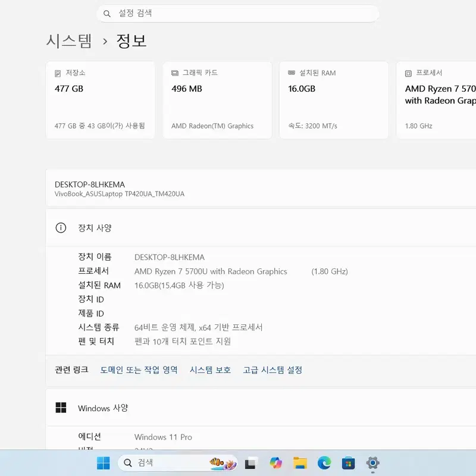Click the settings search box
The width and height of the screenshot is (476, 476).
(237, 13)
